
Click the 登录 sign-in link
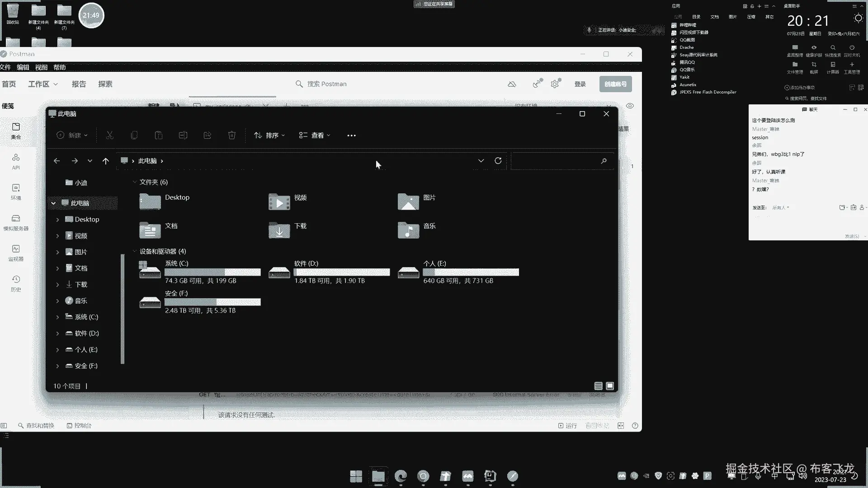(x=580, y=84)
